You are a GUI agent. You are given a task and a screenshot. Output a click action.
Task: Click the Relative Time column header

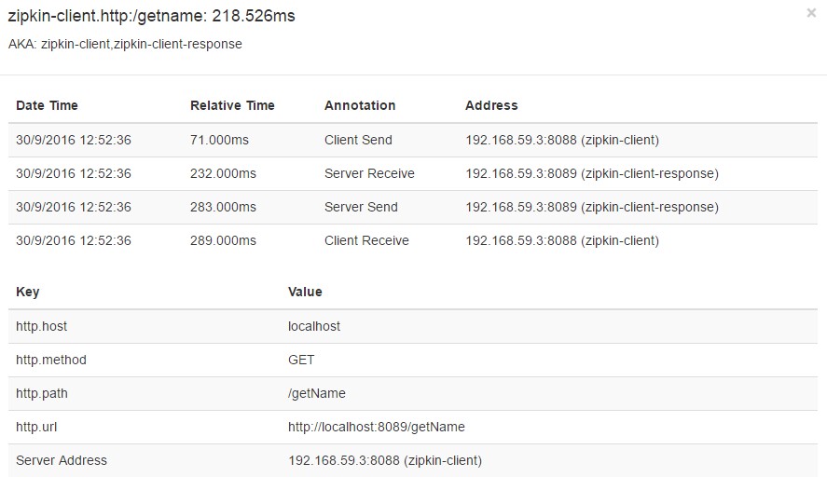pyautogui.click(x=232, y=105)
